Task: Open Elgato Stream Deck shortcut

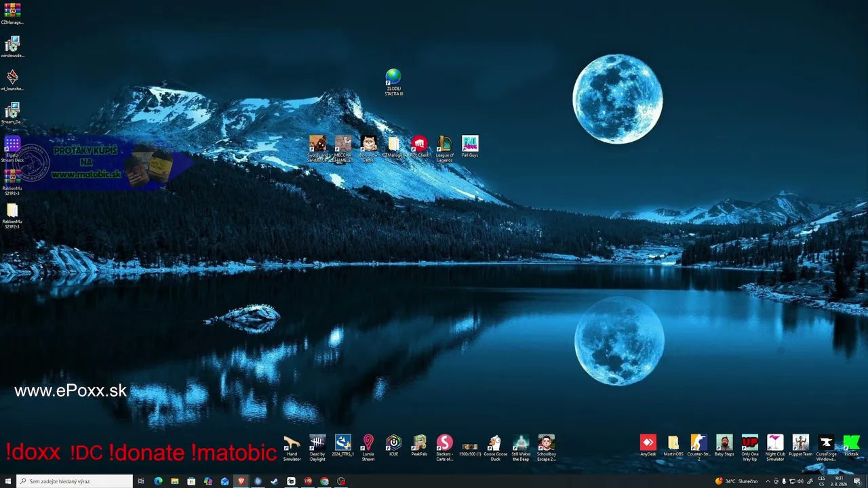Action: pos(12,149)
